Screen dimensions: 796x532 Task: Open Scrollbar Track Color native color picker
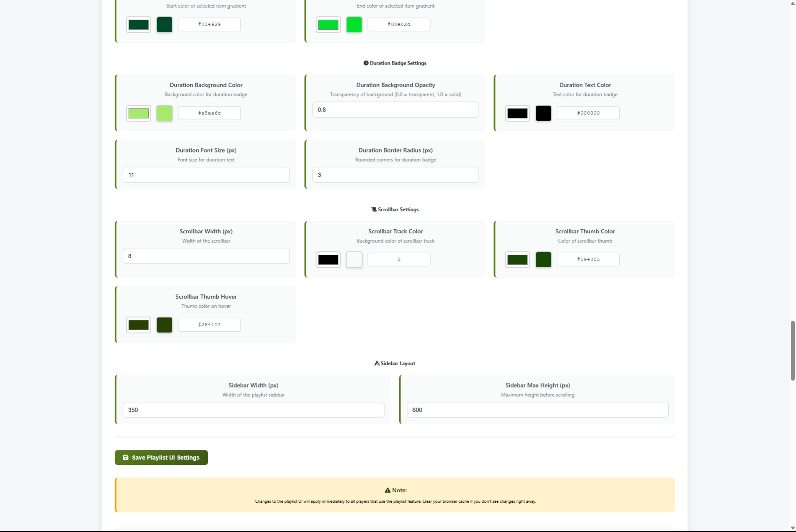[x=328, y=260]
